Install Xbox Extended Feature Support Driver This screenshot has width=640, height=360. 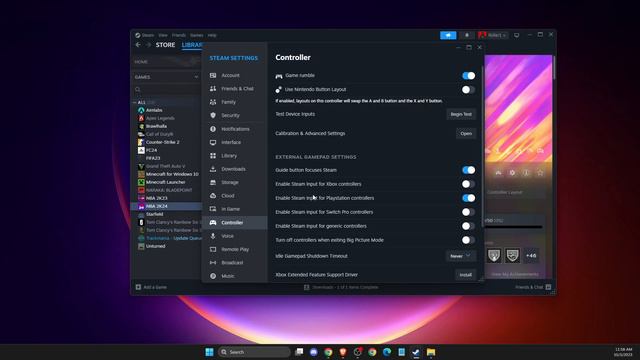[x=466, y=275]
